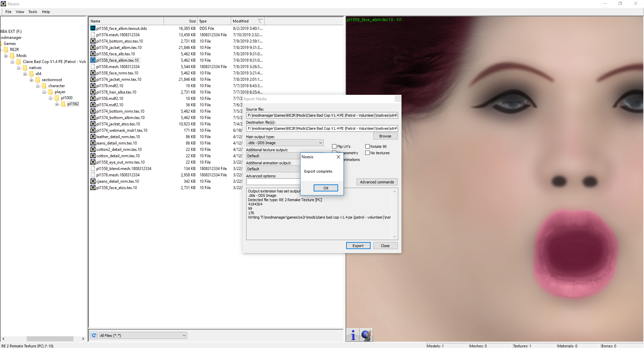Click Browse for the destination file
Image resolution: width=644 pixels, height=348 pixels.
tap(385, 136)
